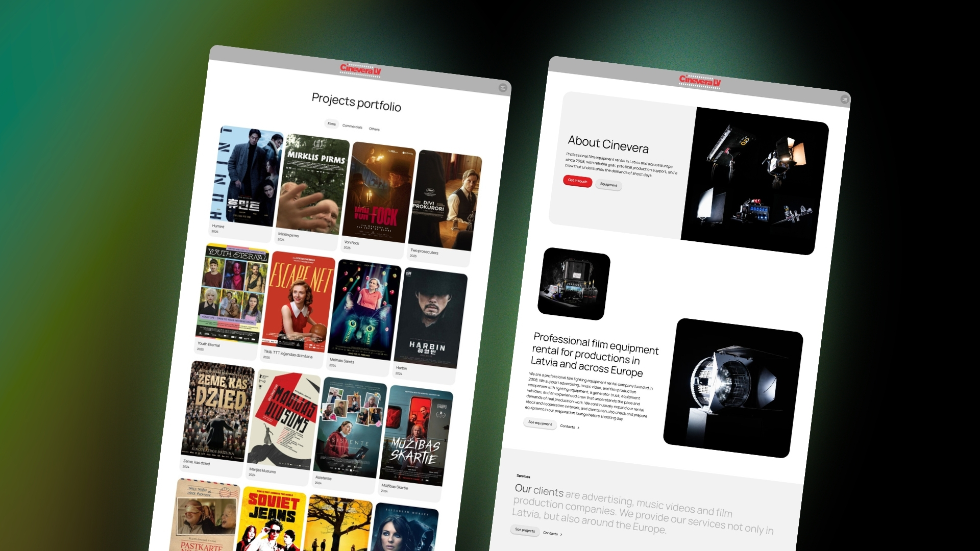Click the "Tiklā. TTT leģendas dzimšana" caption

point(288,354)
